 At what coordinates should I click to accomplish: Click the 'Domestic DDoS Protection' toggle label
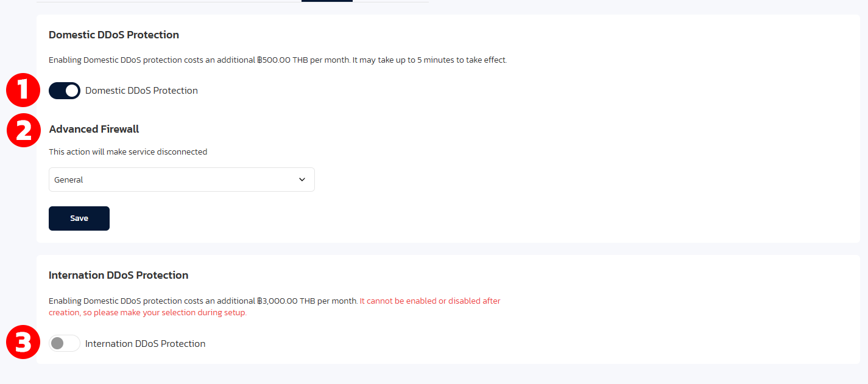141,91
